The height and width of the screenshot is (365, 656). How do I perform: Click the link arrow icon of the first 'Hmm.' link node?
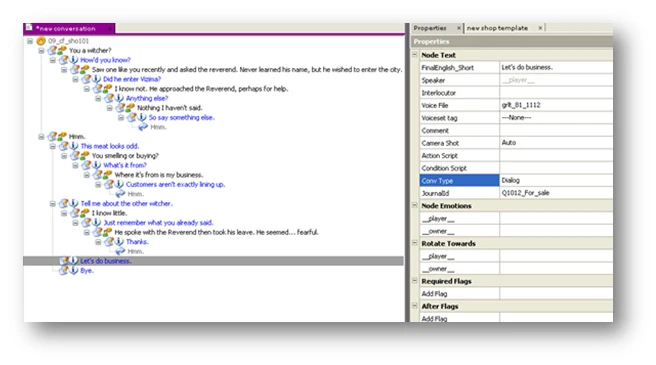[143, 127]
